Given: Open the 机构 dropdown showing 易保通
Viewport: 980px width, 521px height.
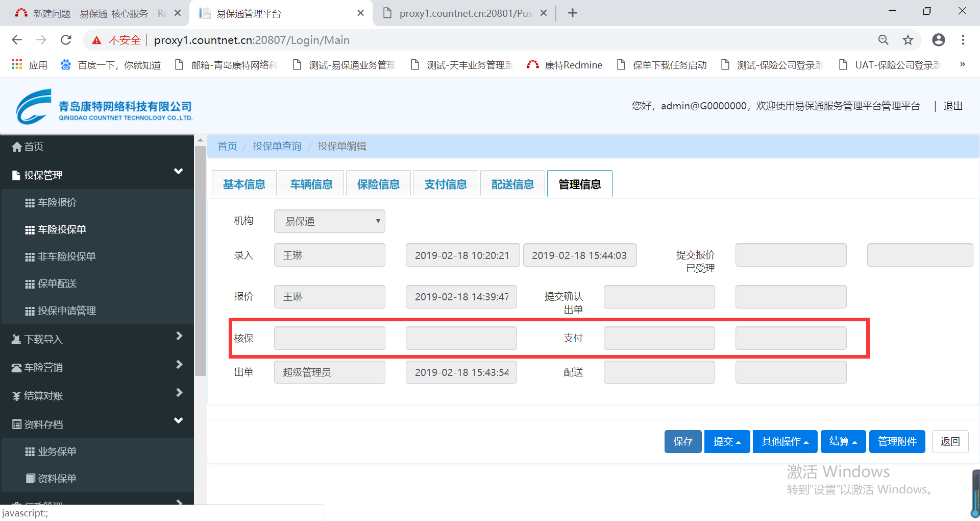Looking at the screenshot, I should 329,221.
